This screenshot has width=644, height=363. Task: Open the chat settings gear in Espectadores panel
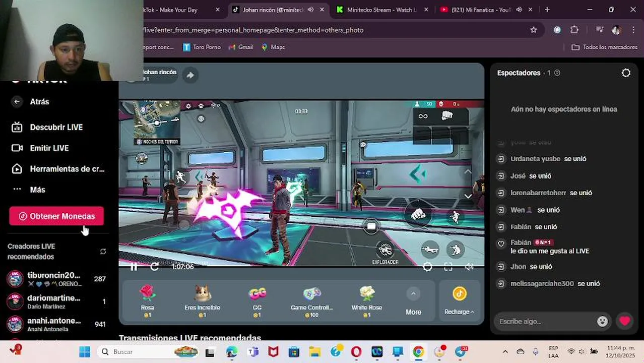coord(626,73)
